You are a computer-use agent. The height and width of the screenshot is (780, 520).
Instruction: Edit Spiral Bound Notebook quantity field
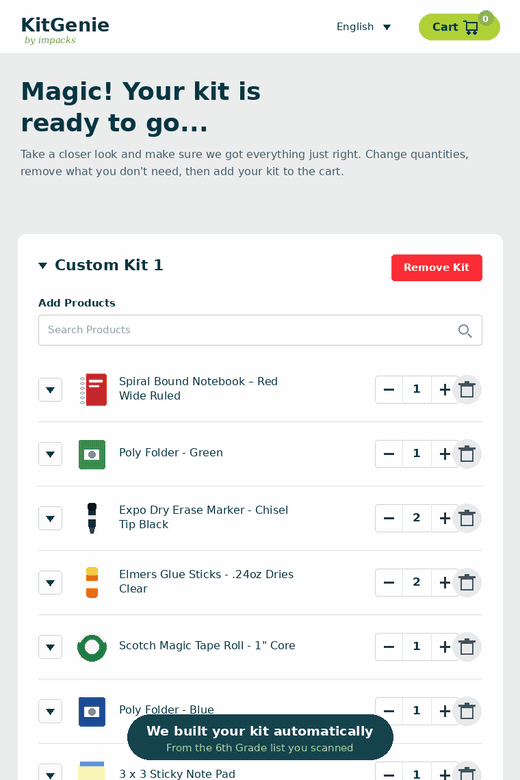click(416, 390)
